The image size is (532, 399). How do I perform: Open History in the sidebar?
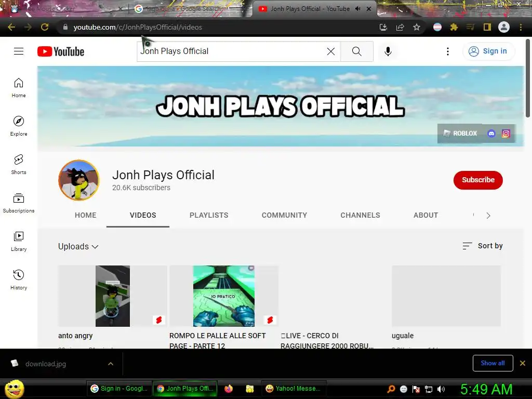pos(19,280)
